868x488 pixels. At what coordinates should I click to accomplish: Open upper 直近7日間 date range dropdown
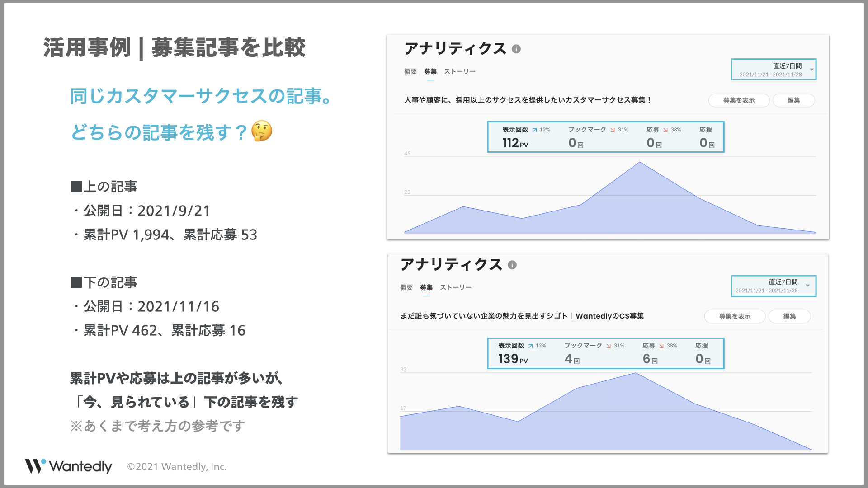pos(773,70)
